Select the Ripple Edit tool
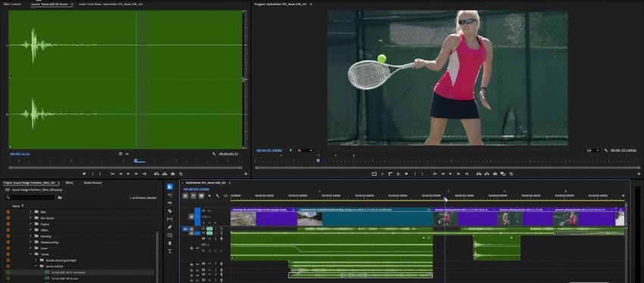644x283 pixels. (x=170, y=203)
